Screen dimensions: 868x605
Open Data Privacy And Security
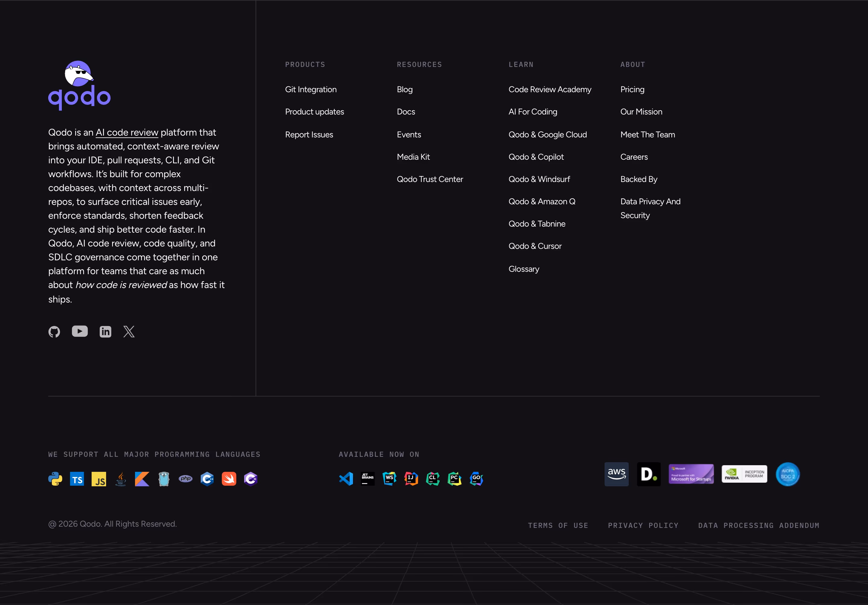[651, 208]
